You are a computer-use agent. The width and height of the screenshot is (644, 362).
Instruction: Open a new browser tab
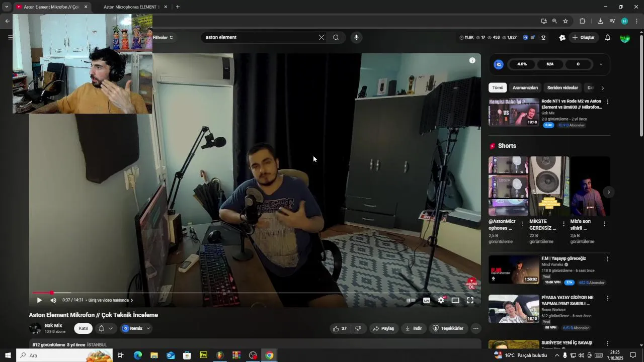click(x=178, y=7)
